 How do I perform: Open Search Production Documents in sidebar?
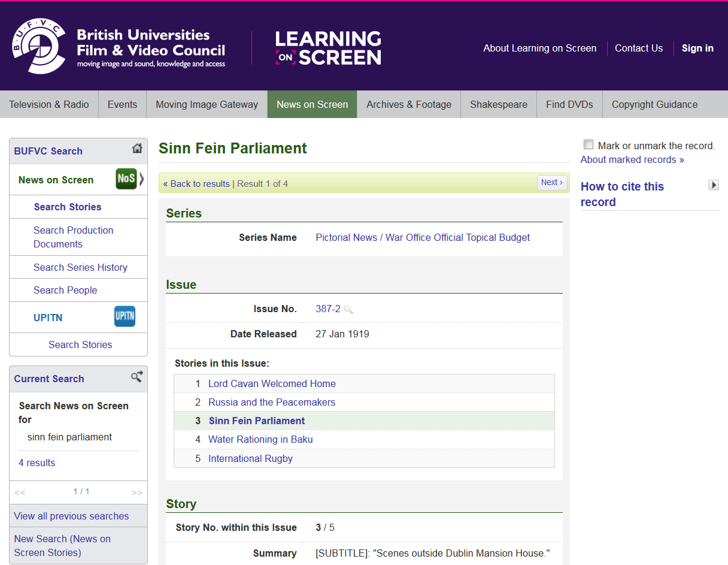click(x=74, y=237)
